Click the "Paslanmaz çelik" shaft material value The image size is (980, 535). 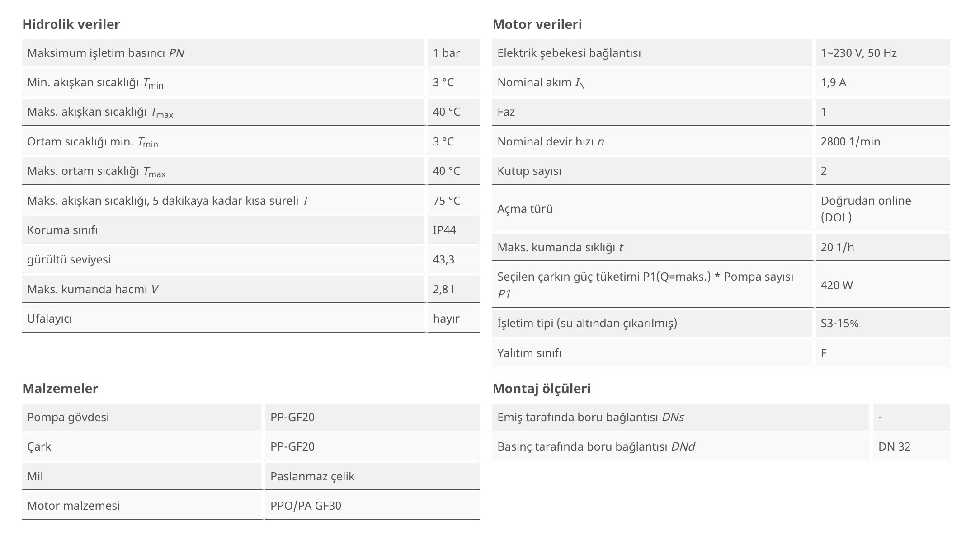pos(312,476)
